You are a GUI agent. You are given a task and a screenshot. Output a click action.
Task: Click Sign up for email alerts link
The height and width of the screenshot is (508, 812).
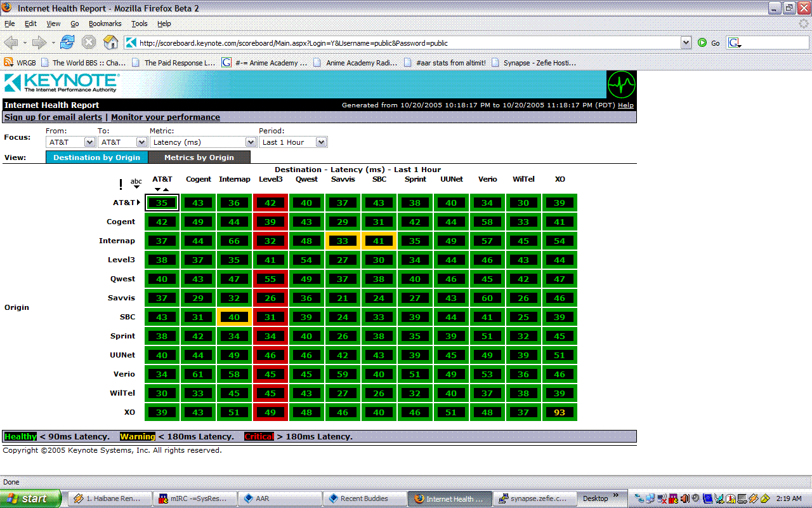click(53, 117)
